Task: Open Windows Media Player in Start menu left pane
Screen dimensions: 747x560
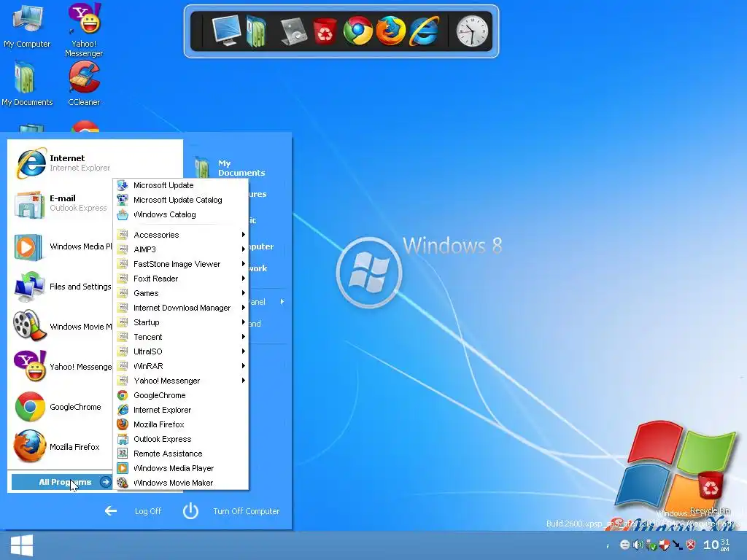Action: (62, 246)
